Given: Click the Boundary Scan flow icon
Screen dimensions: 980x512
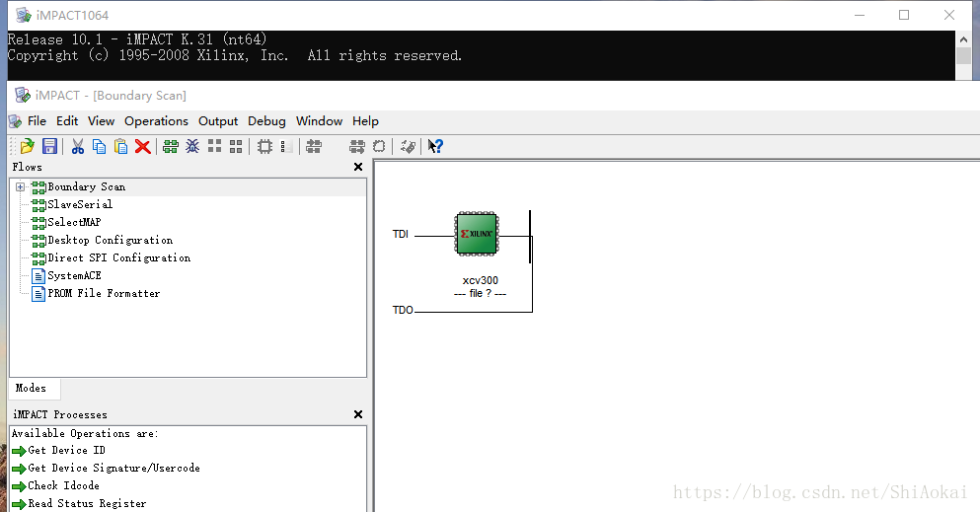Looking at the screenshot, I should pyautogui.click(x=38, y=186).
